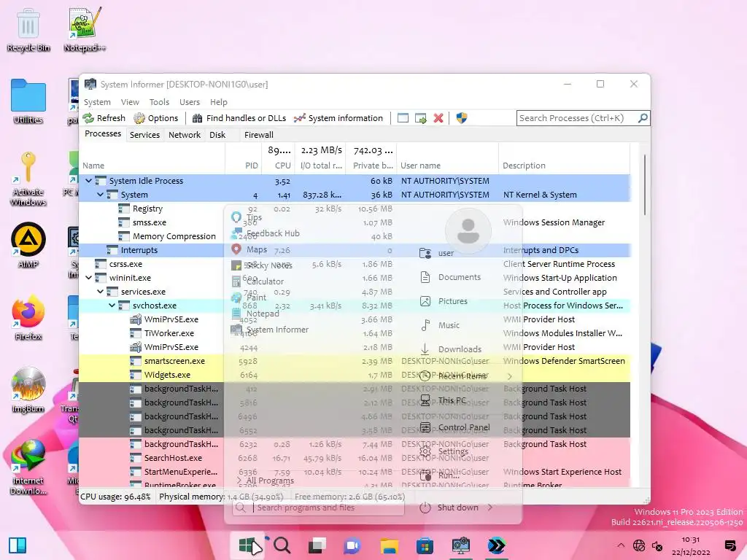
Task: Collapse the System tree node
Action: (x=100, y=195)
